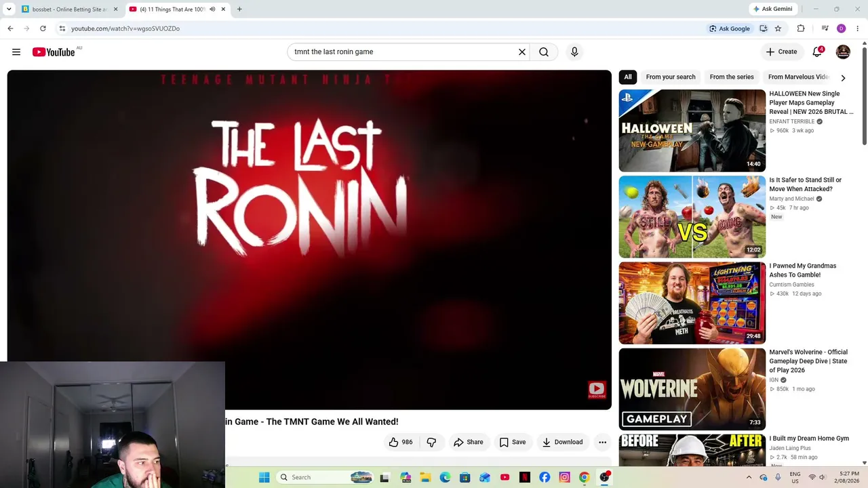Click the subscribe watermark on the video

[x=597, y=390]
